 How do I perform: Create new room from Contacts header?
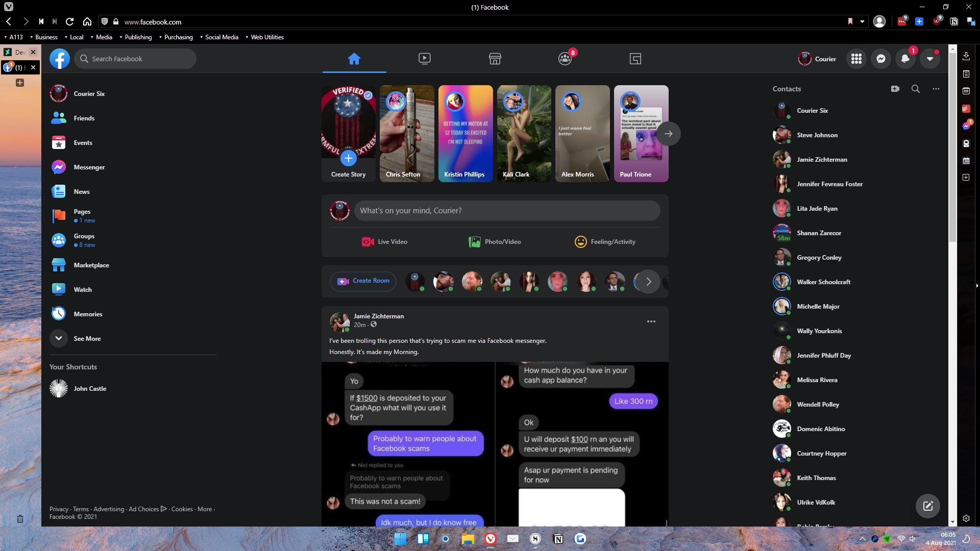[x=895, y=89]
